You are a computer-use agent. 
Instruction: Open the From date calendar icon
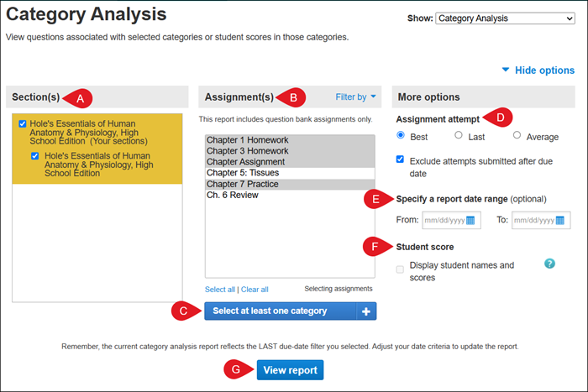tap(471, 221)
